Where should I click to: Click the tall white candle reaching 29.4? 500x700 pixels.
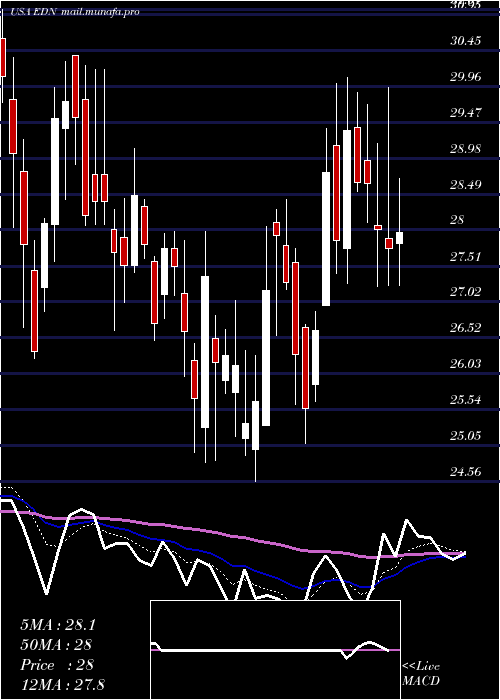tap(347, 189)
